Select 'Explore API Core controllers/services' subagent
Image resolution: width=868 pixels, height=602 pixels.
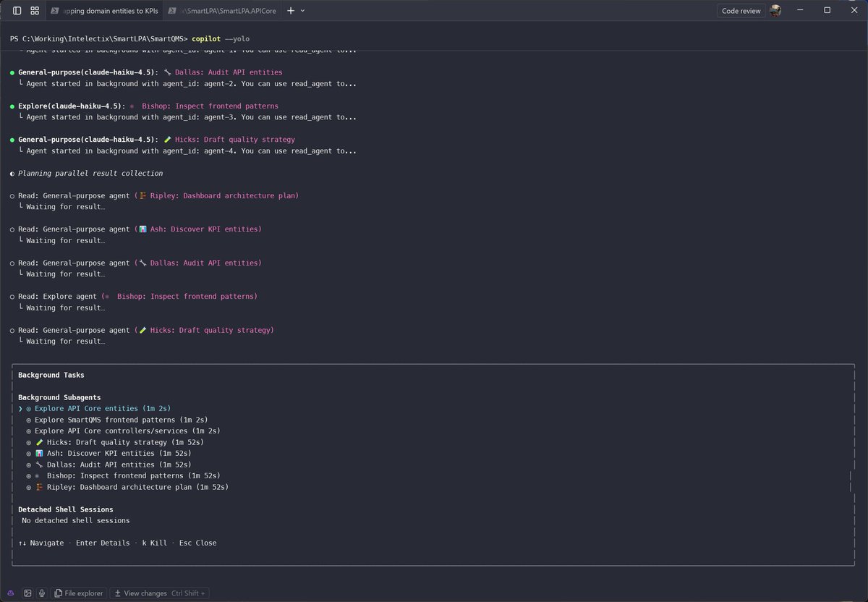(x=127, y=431)
